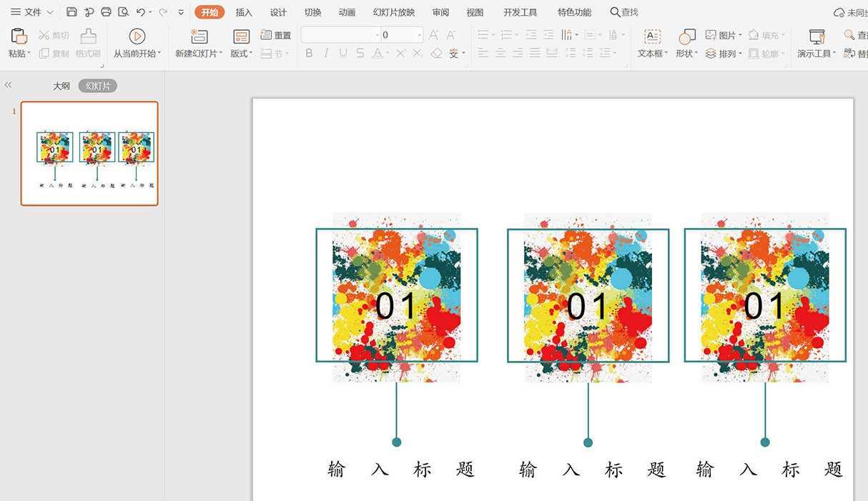This screenshot has height=501, width=868.
Task: Click the Clear Formatting eraser icon
Action: click(436, 54)
